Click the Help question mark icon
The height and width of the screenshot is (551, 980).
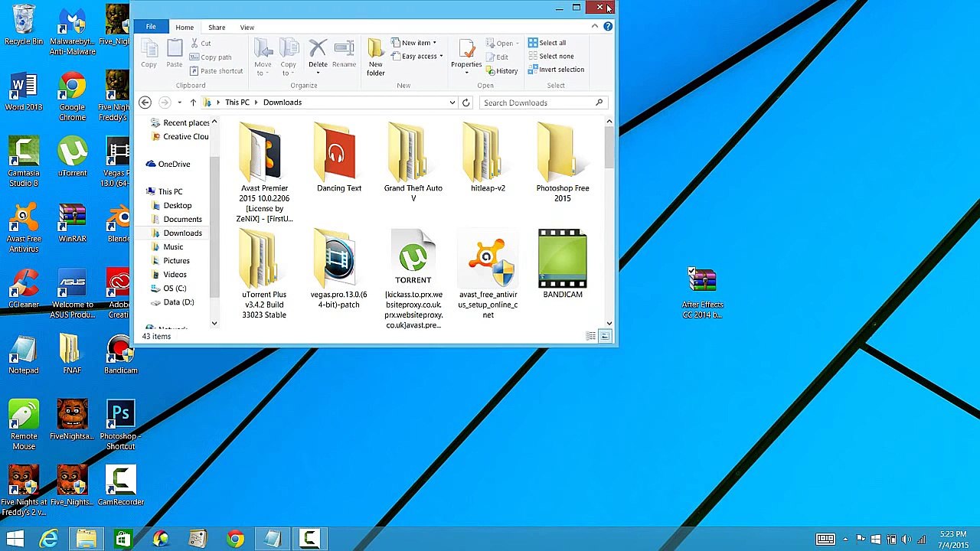tap(608, 27)
